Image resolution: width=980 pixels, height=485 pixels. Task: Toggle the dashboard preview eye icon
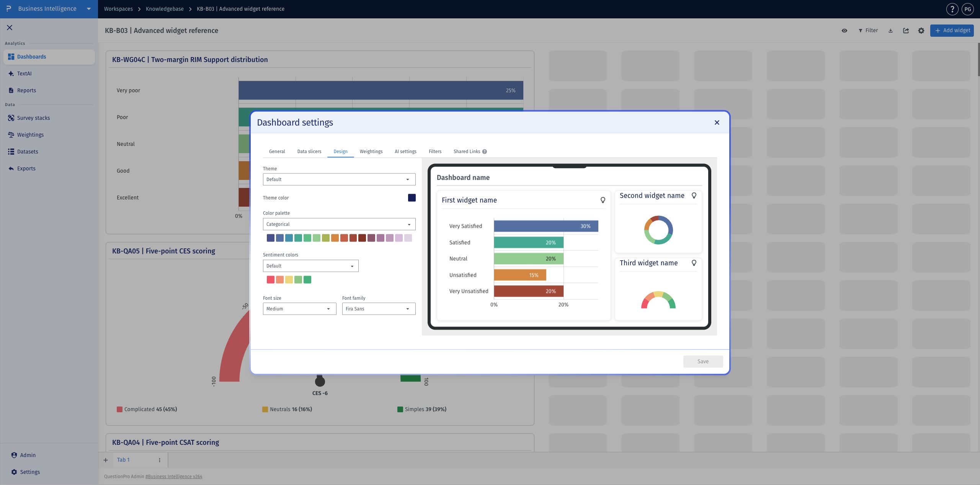[x=844, y=31]
